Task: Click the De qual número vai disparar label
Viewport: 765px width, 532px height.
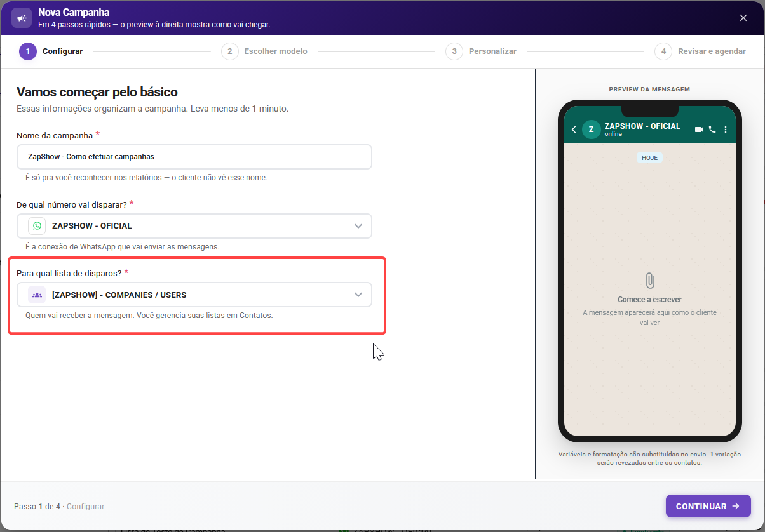Action: point(71,204)
